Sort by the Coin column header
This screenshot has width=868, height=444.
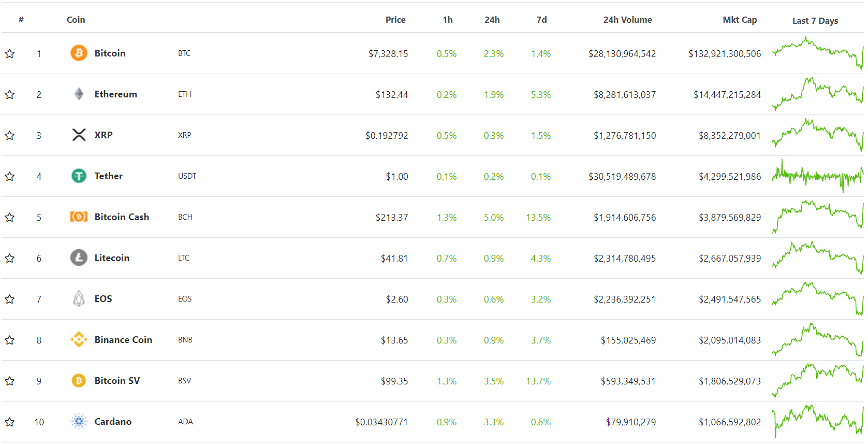[x=76, y=20]
